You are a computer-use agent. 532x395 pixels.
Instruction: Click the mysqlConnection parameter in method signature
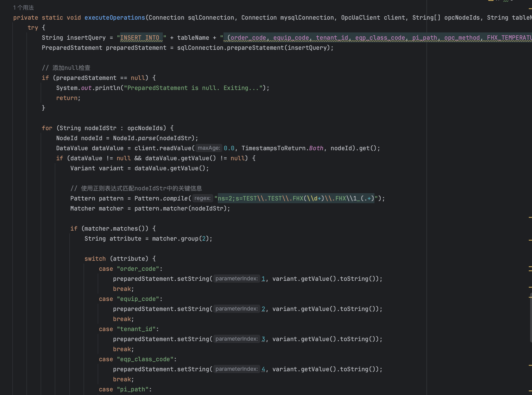click(x=307, y=18)
